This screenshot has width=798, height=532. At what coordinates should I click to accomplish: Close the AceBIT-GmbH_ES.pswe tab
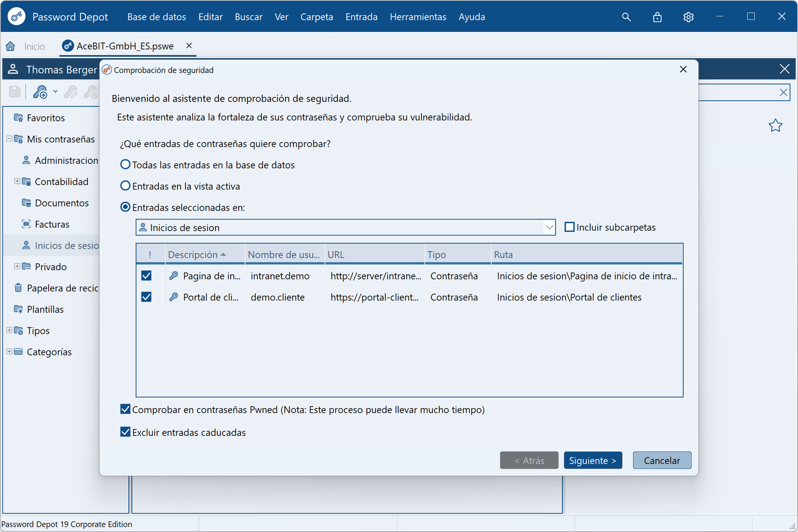pos(189,46)
